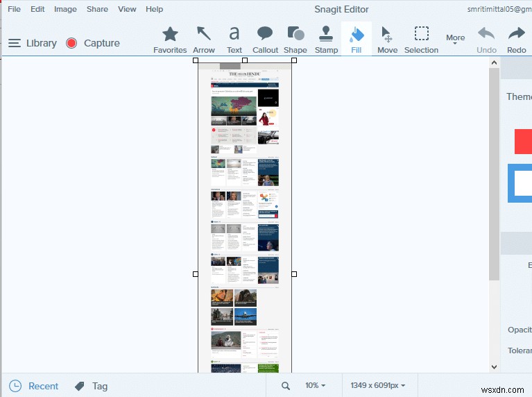Click the Library label

pyautogui.click(x=42, y=43)
